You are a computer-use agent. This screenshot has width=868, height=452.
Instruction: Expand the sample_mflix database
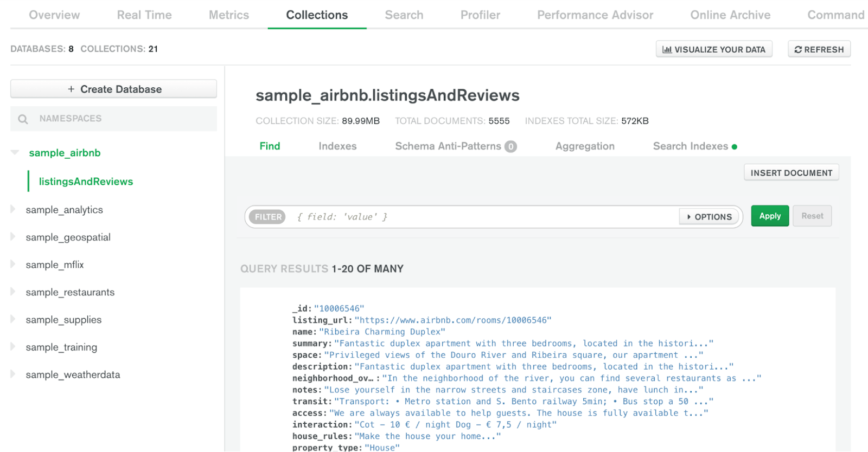click(13, 264)
